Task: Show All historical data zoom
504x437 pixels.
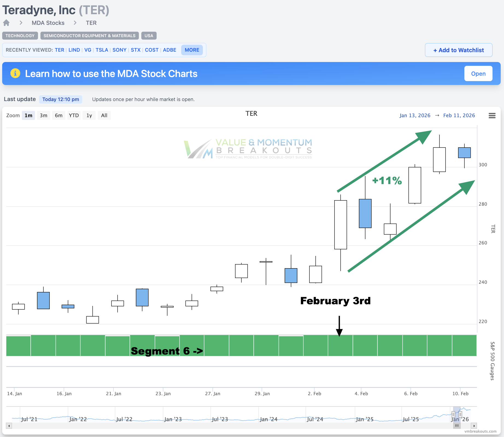Action: point(104,116)
